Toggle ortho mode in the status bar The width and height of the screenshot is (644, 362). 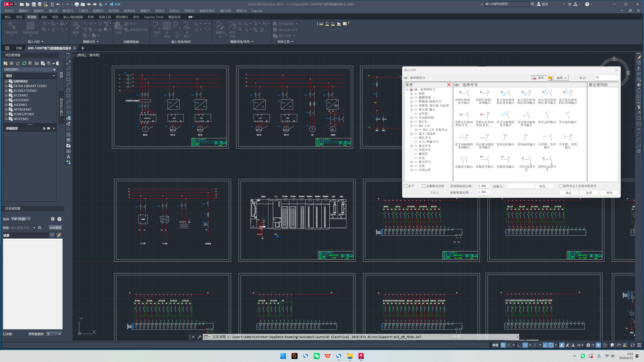(x=519, y=345)
